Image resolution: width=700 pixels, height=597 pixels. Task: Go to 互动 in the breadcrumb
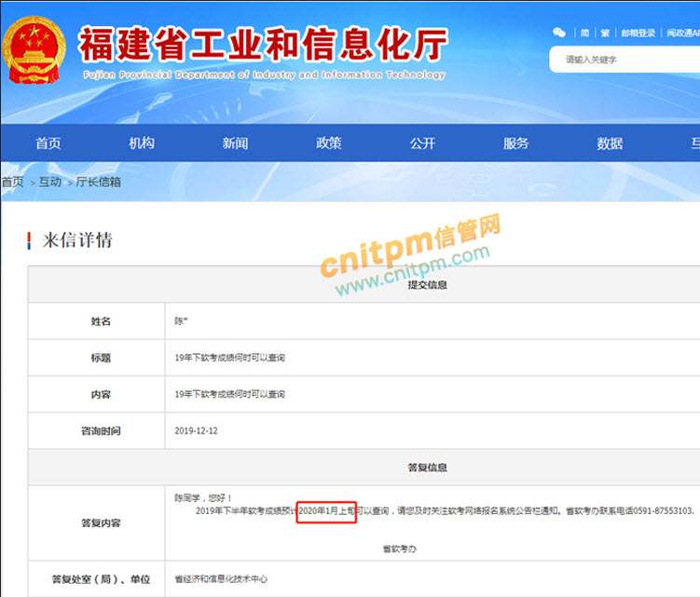(50, 182)
